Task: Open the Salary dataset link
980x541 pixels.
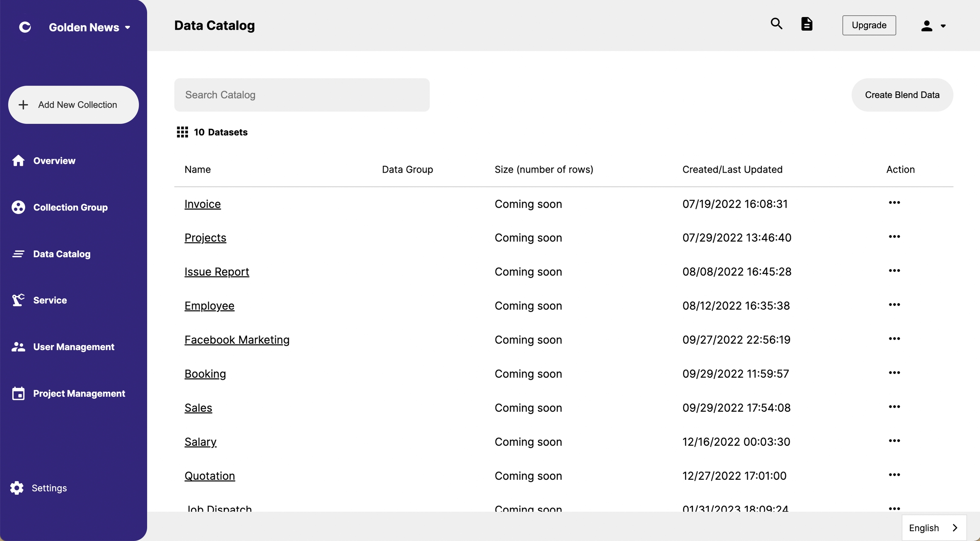Action: pyautogui.click(x=200, y=442)
